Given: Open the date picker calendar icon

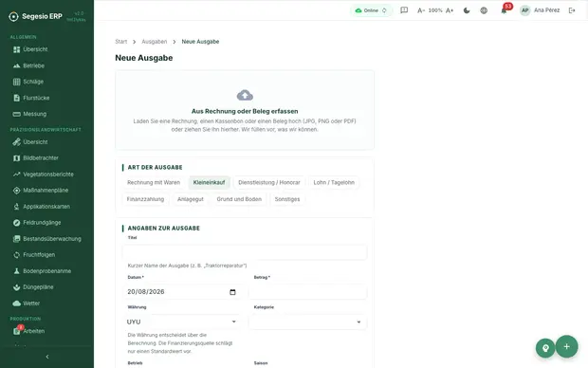Looking at the screenshot, I should [232, 292].
